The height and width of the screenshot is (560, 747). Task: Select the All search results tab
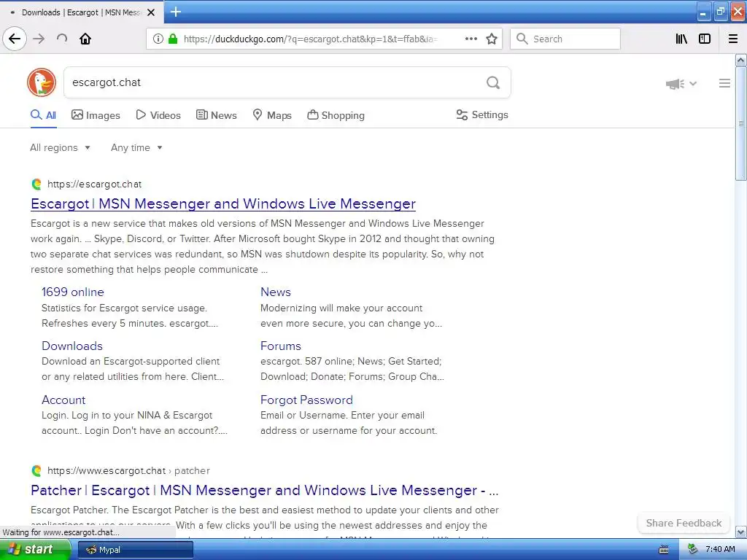pos(43,115)
